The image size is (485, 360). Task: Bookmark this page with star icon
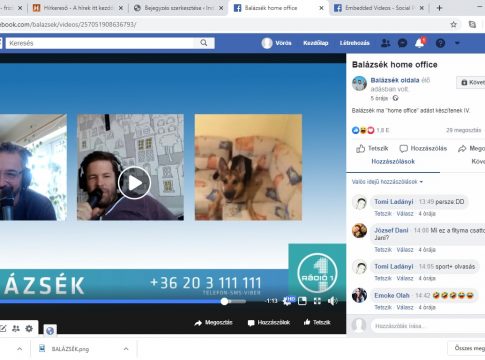[453, 24]
